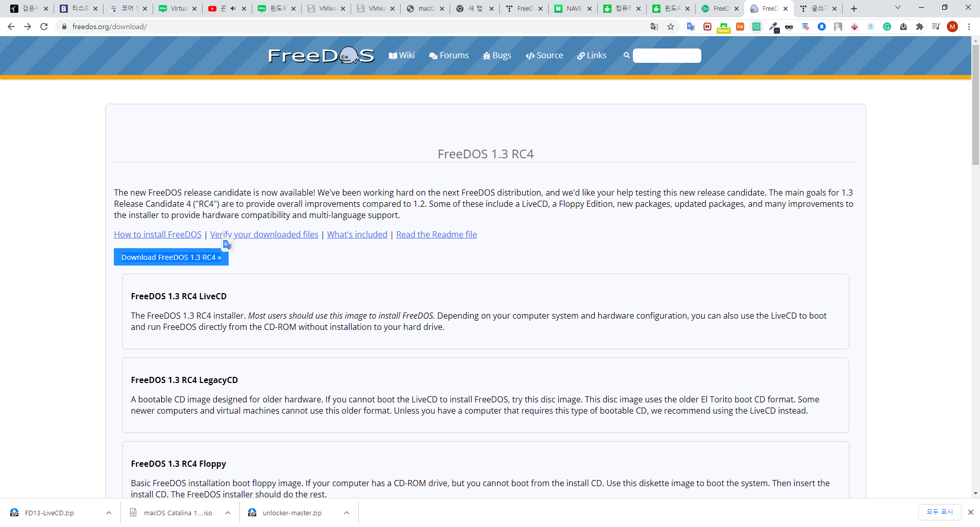Open the red fast-forward extension icon
This screenshot has width=980, height=527.
[707, 27]
